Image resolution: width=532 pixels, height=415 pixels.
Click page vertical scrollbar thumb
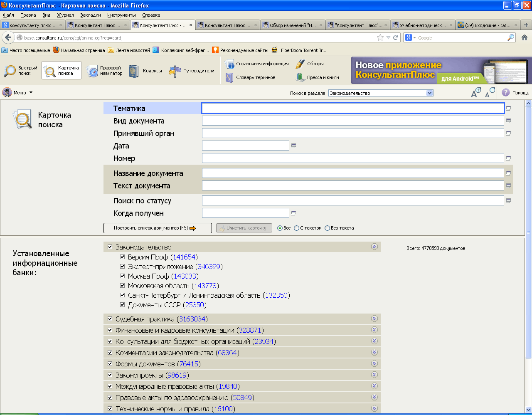tap(528, 232)
